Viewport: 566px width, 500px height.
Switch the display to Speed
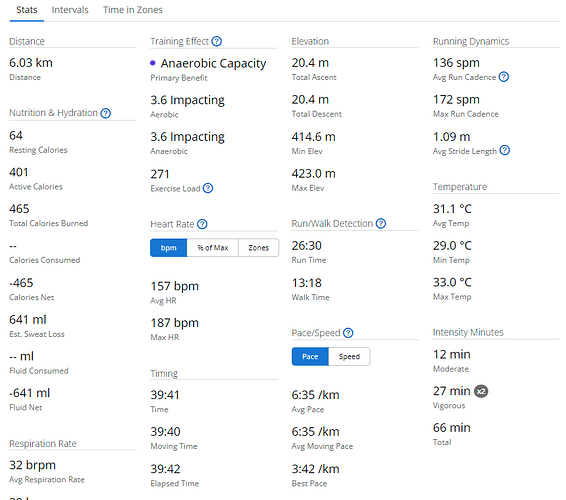coord(349,357)
